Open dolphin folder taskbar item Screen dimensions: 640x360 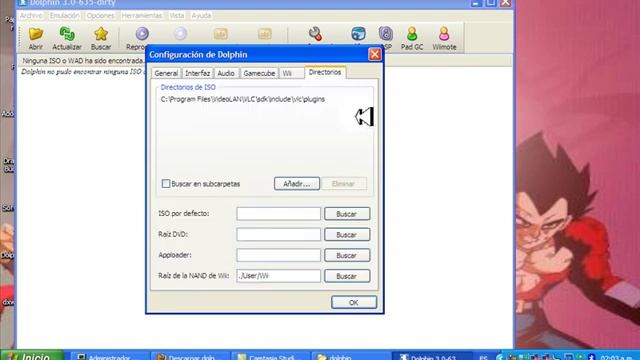tap(351, 356)
